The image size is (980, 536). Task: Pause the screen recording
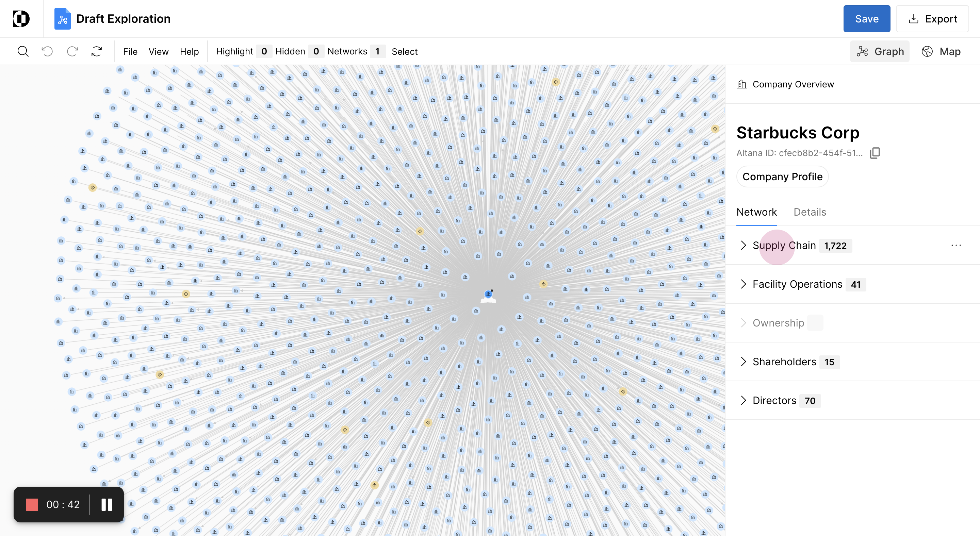pyautogui.click(x=107, y=504)
